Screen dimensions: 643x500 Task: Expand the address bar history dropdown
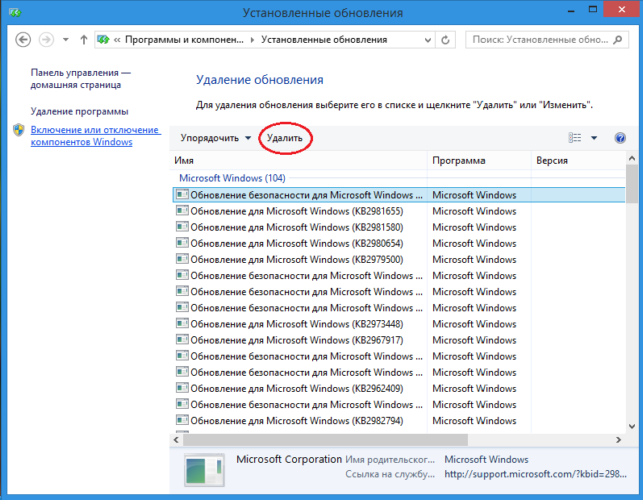click(x=428, y=40)
